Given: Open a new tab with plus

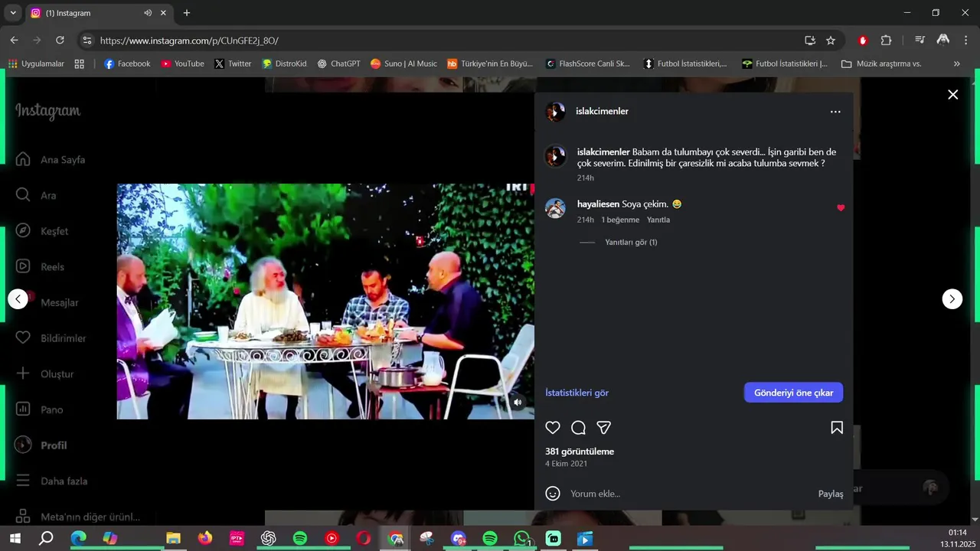Looking at the screenshot, I should coord(186,13).
